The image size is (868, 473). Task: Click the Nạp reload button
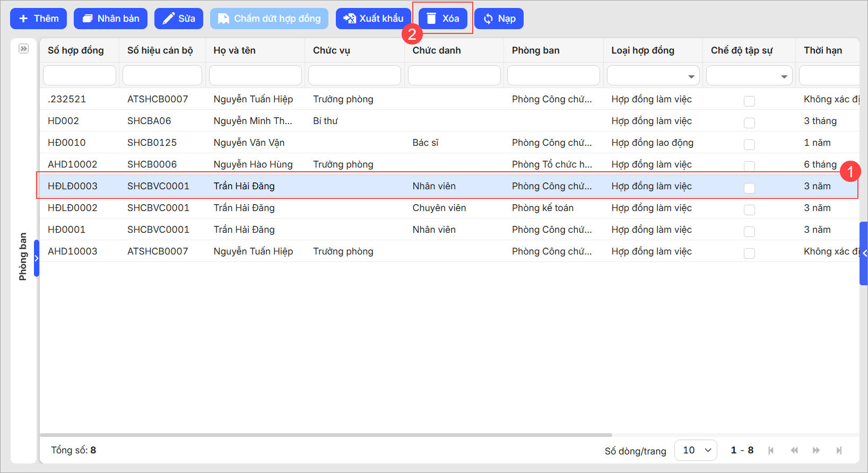pyautogui.click(x=499, y=19)
